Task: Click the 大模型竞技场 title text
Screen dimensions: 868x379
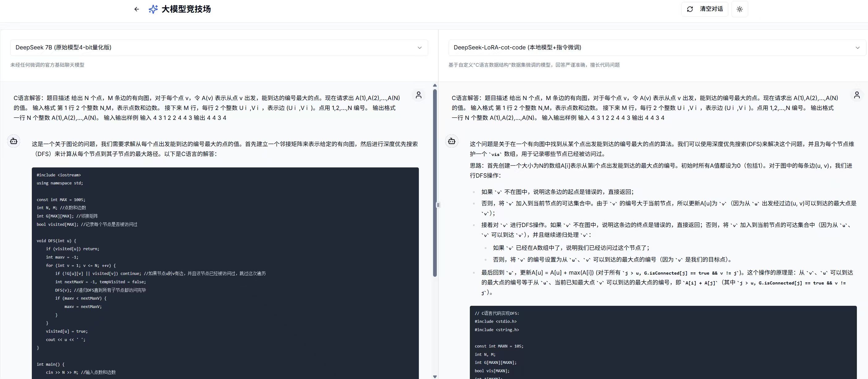Action: click(x=186, y=9)
